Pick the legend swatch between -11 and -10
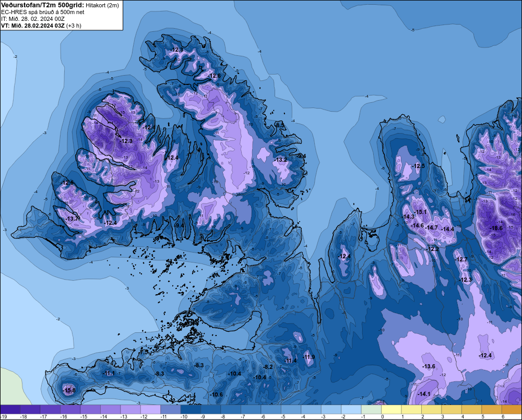The width and height of the screenshot is (522, 420). pos(171,409)
